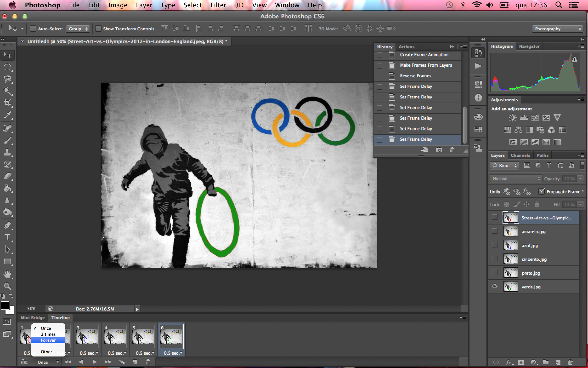Enable Show Transform Controls checkbox
Screen dimensions: 588x368
[x=98, y=29]
